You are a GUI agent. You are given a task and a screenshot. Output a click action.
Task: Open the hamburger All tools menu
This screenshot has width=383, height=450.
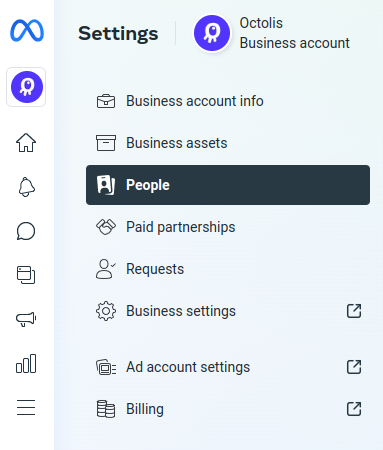point(26,407)
